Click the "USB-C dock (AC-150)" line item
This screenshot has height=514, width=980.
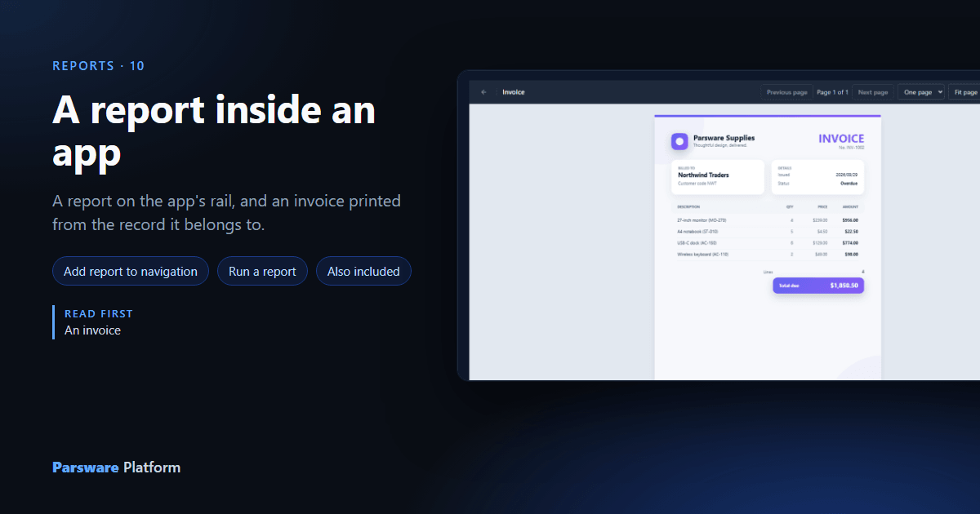697,243
